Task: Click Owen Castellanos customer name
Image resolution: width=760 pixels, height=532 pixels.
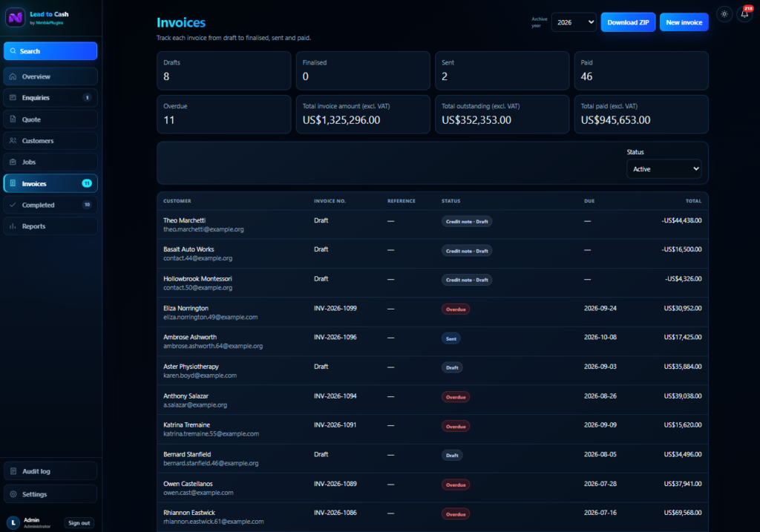Action: coord(188,484)
